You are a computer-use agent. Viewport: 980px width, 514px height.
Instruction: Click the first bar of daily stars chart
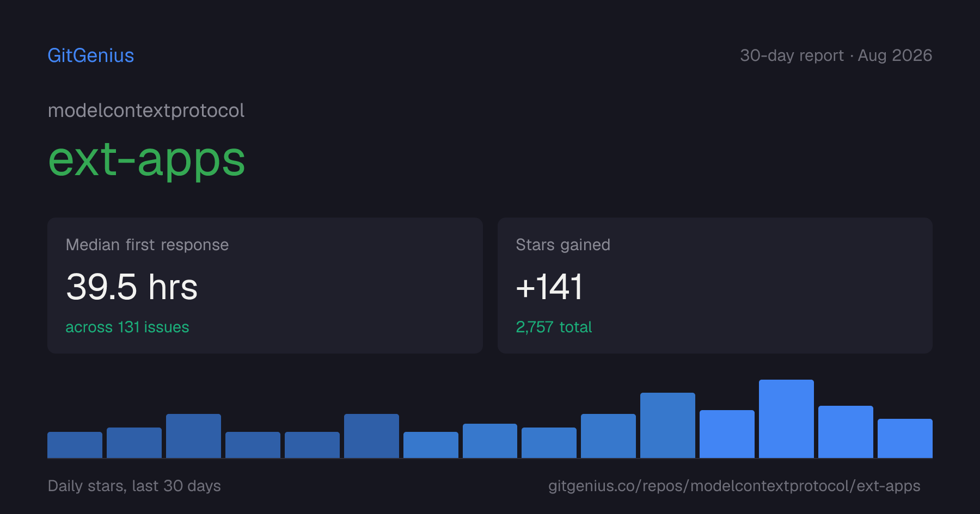click(75, 445)
